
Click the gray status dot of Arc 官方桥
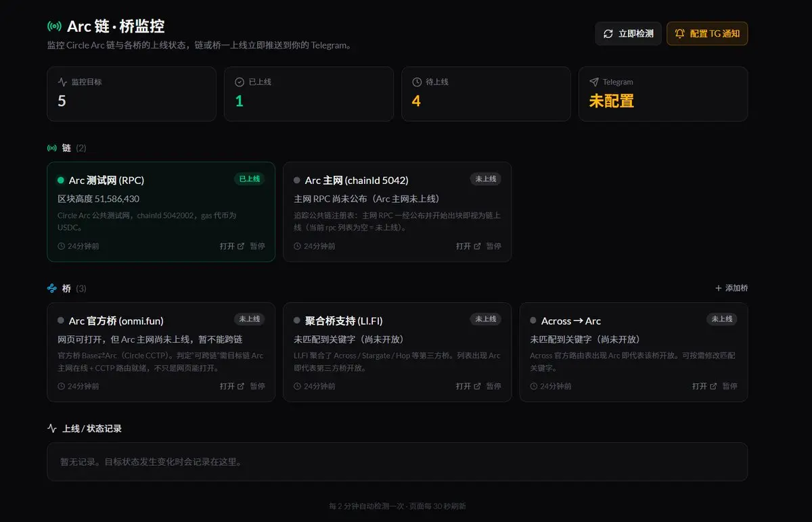(x=61, y=321)
